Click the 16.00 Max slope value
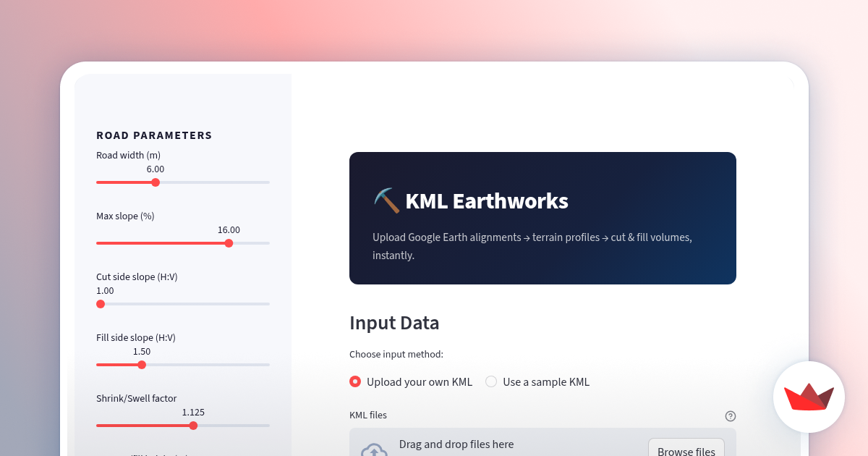 tap(229, 229)
